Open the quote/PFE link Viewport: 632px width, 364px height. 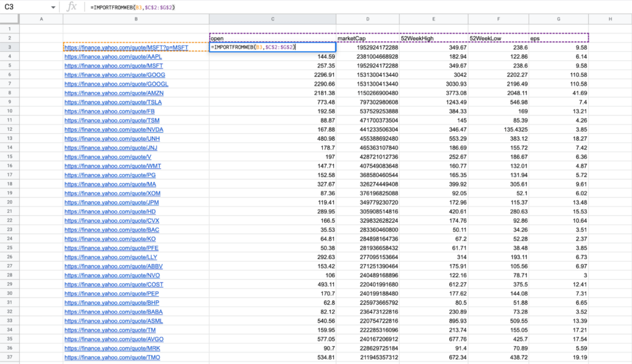click(111, 248)
